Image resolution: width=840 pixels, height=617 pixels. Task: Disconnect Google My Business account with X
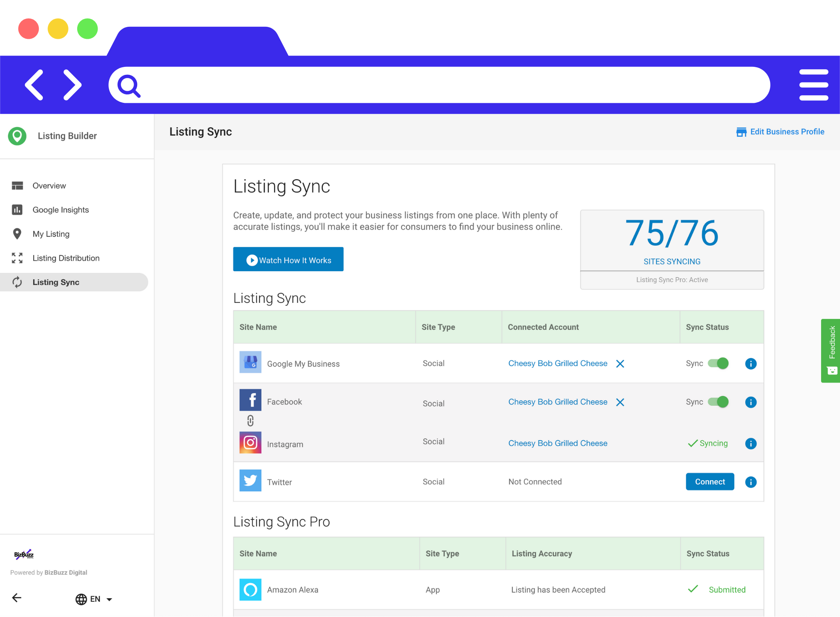620,364
